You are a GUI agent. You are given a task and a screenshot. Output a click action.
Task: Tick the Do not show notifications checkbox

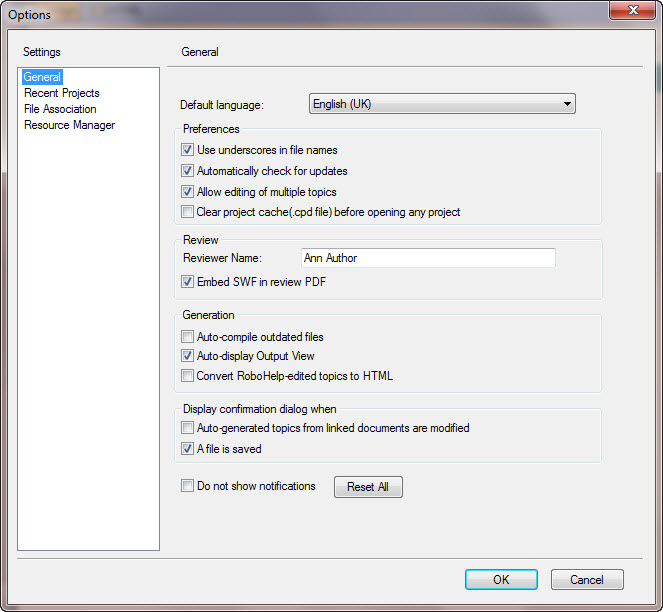[x=187, y=486]
